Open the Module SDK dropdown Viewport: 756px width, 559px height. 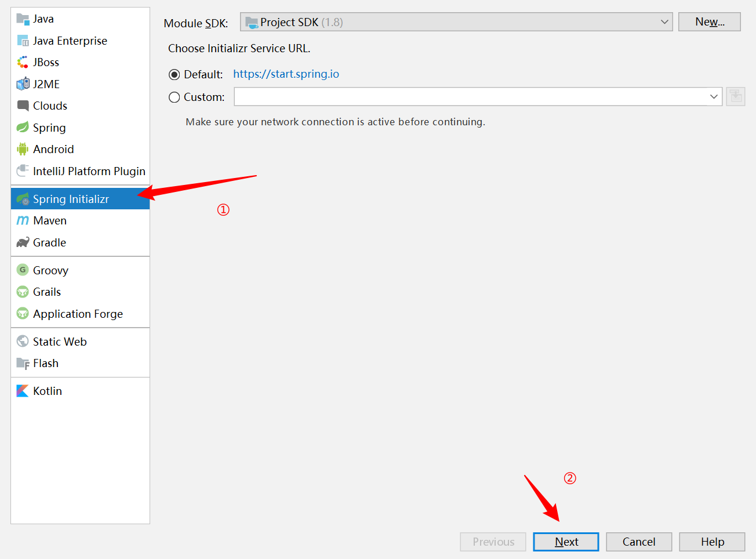point(456,22)
